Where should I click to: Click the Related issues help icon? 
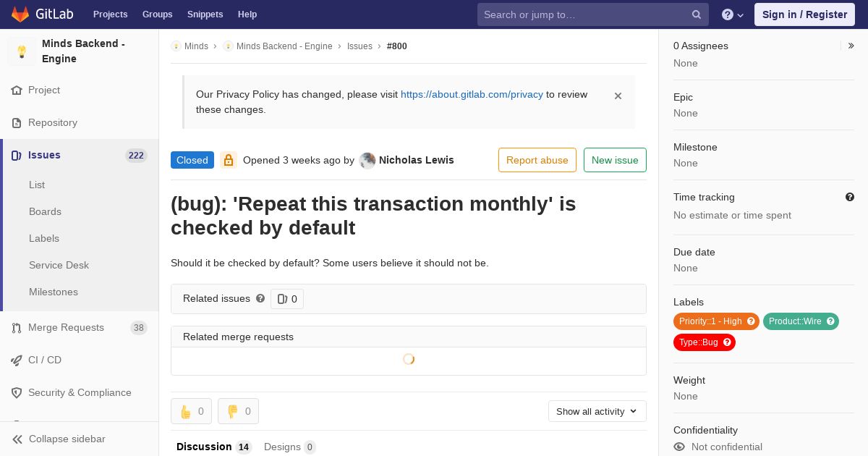coord(260,298)
